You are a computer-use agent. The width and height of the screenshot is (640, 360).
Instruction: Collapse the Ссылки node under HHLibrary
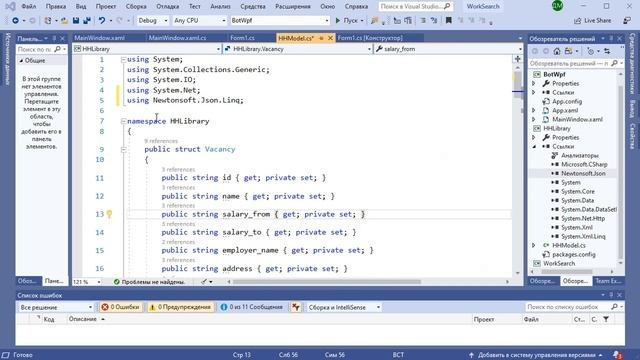click(x=533, y=147)
